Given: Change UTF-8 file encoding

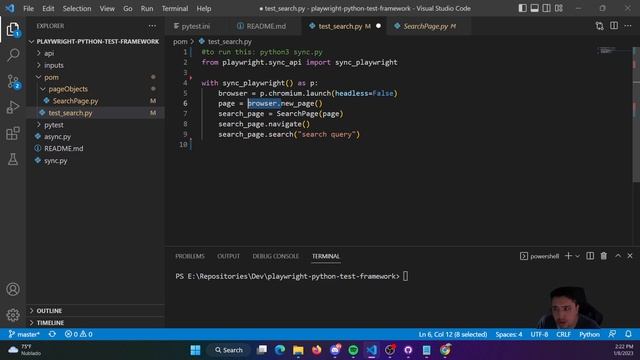Looking at the screenshot, I should (539, 334).
